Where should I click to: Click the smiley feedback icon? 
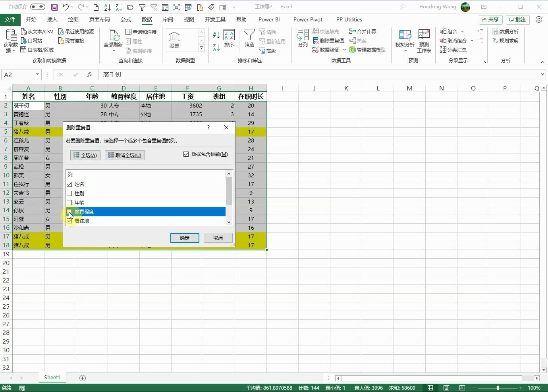click(539, 19)
